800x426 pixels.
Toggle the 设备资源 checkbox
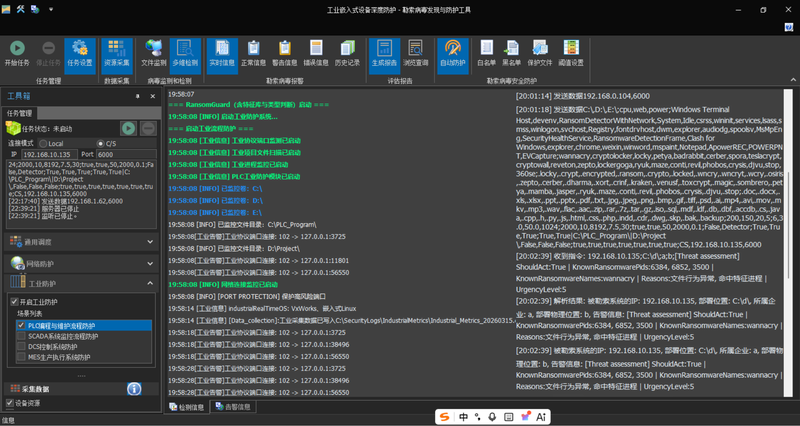pyautogui.click(x=9, y=403)
